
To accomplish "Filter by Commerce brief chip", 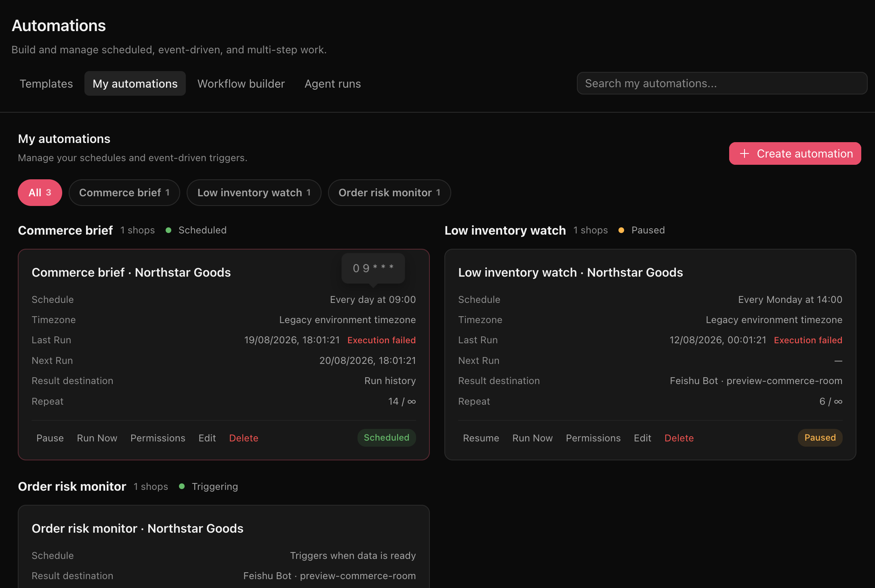I will point(124,193).
